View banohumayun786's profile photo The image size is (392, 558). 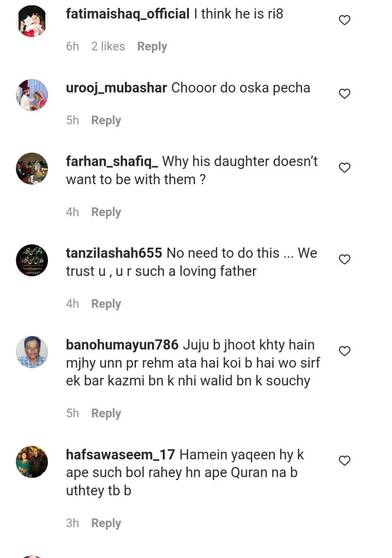tap(32, 352)
